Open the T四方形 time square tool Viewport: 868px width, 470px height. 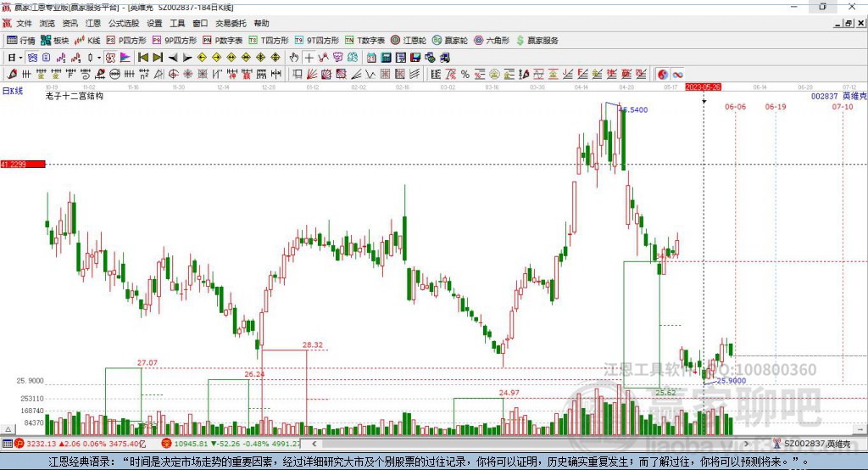pyautogui.click(x=269, y=41)
